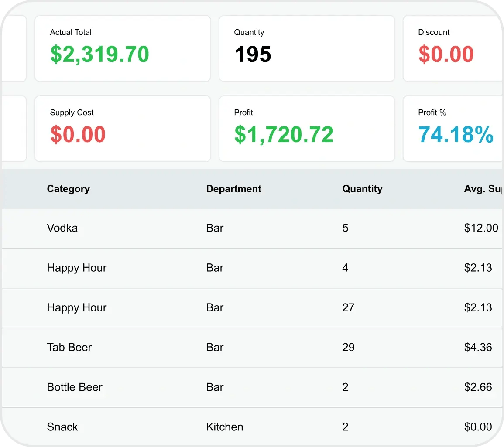Select the Happy Hour row with quantity 4
504x447 pixels.
[77, 268]
